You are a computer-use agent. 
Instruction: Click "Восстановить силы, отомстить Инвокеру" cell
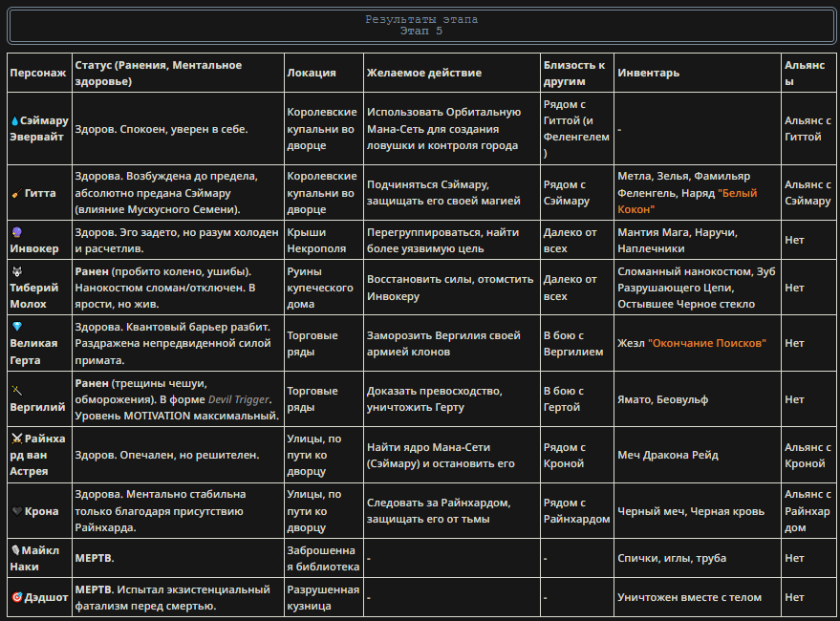450,288
